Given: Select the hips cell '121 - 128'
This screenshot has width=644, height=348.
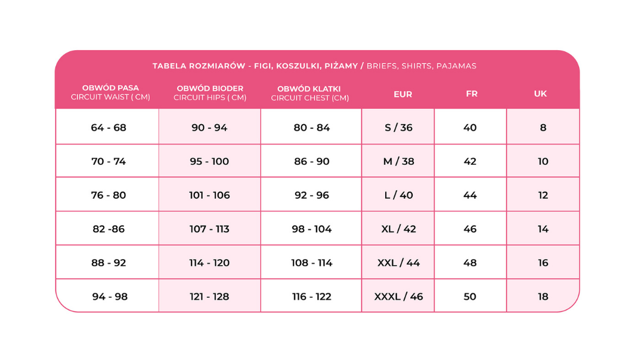Looking at the screenshot, I should 209,297.
